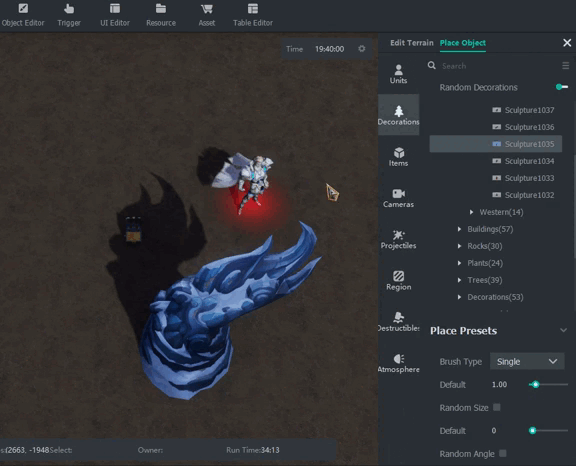Select the Units category
Image resolution: width=576 pixels, height=466 pixels.
pyautogui.click(x=398, y=74)
